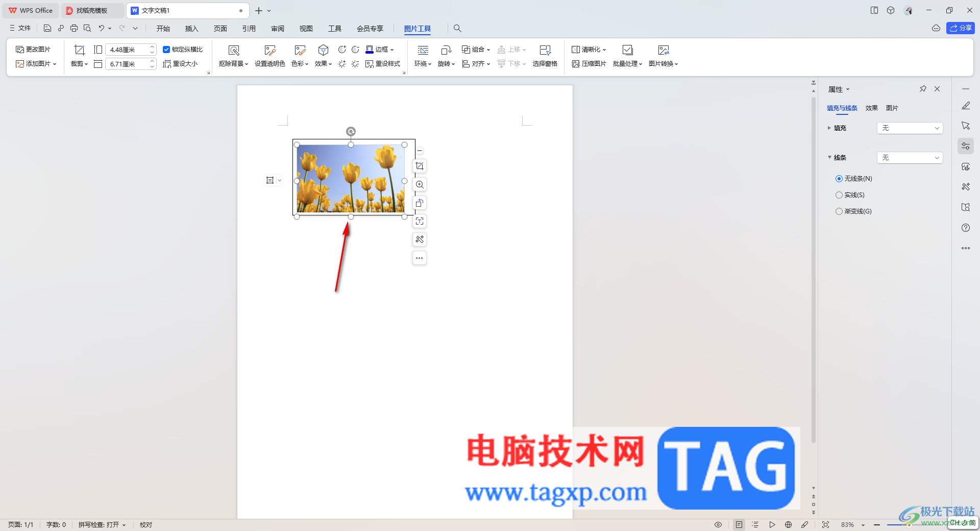Click Change Picture (更改图片) button

[x=33, y=50]
